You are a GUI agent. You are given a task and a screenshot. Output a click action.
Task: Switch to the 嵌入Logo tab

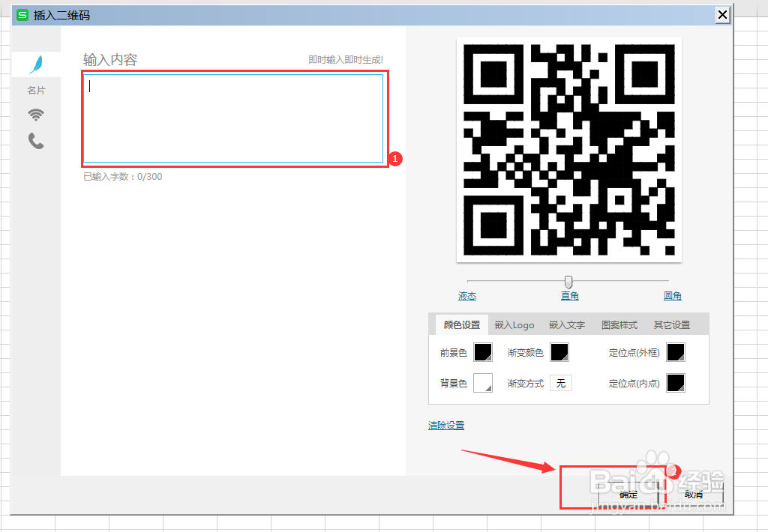coord(514,324)
